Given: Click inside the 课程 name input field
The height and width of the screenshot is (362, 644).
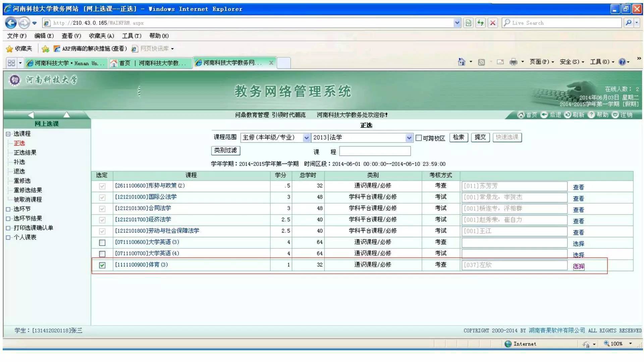Looking at the screenshot, I should point(375,151).
